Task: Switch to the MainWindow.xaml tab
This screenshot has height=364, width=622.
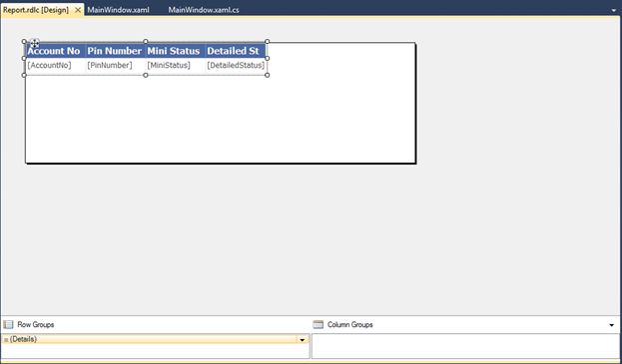Action: pos(118,10)
